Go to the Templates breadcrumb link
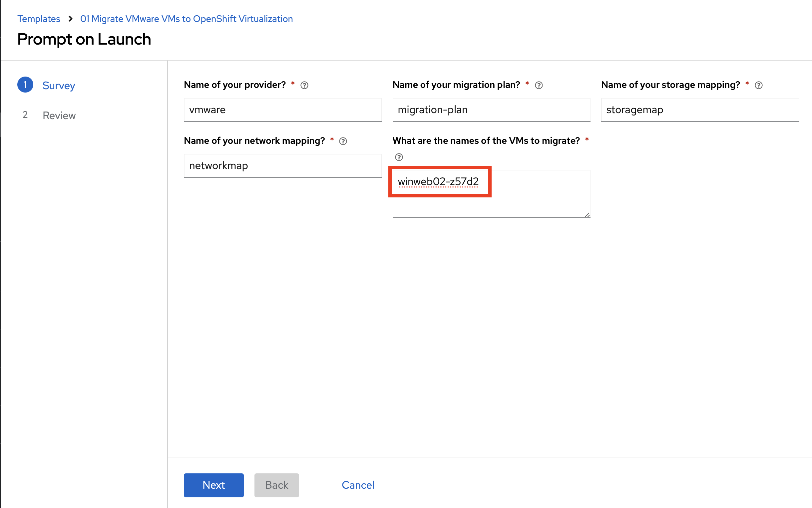This screenshot has height=508, width=812. [x=39, y=19]
